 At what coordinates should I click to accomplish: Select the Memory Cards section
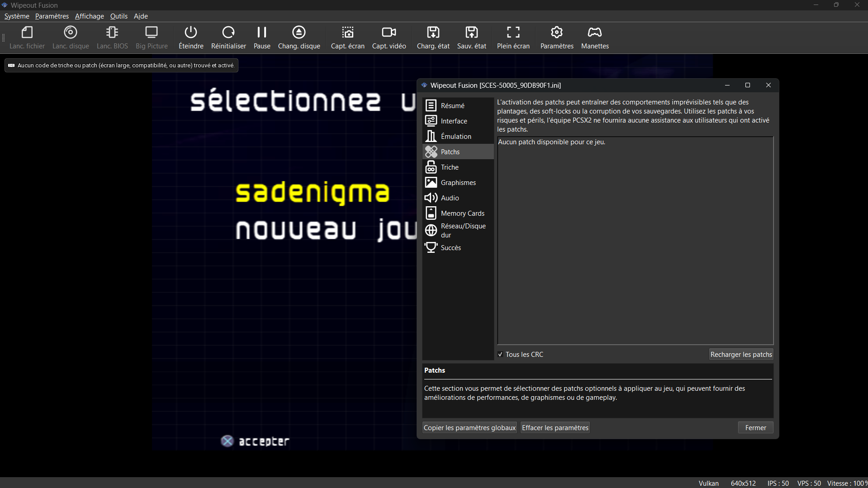pos(458,213)
